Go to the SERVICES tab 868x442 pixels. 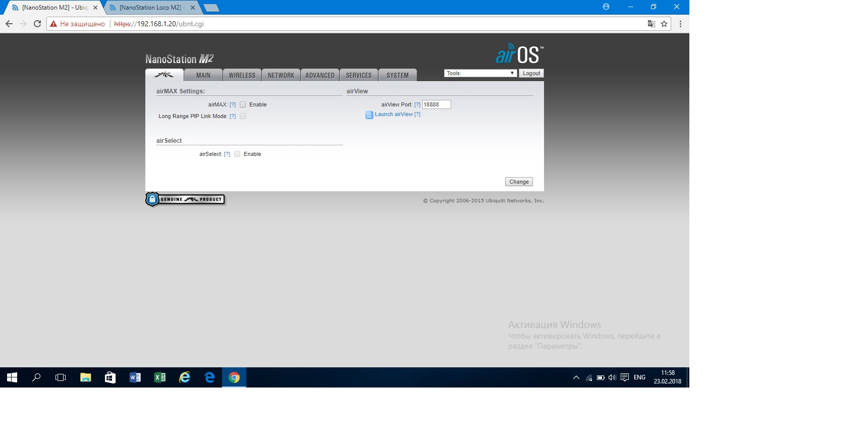coord(359,75)
